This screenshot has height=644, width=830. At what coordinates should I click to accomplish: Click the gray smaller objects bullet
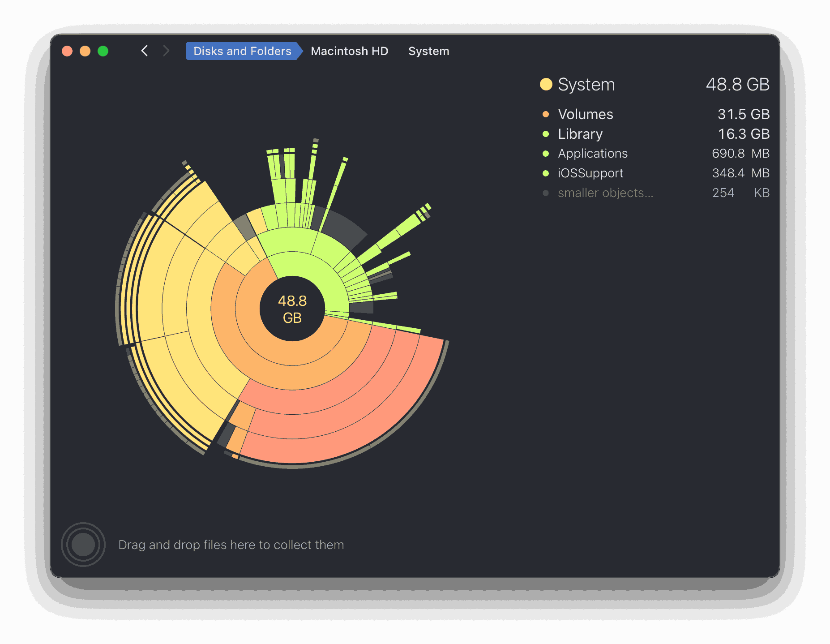(545, 193)
